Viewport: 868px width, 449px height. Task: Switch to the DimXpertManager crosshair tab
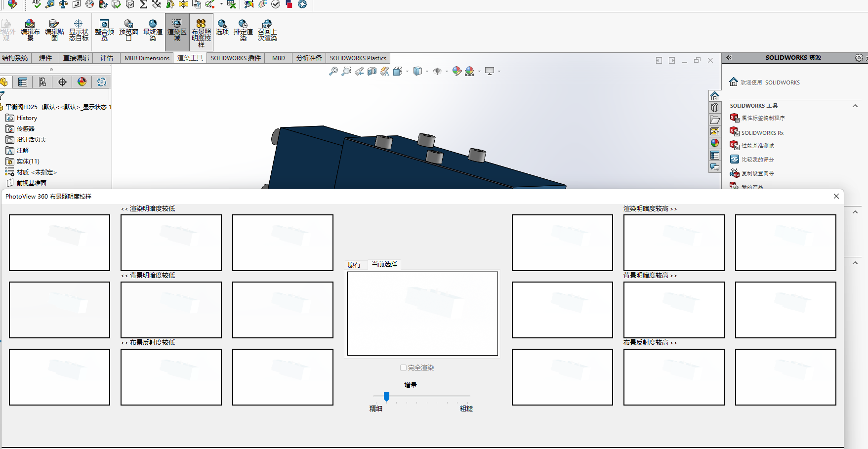[62, 82]
